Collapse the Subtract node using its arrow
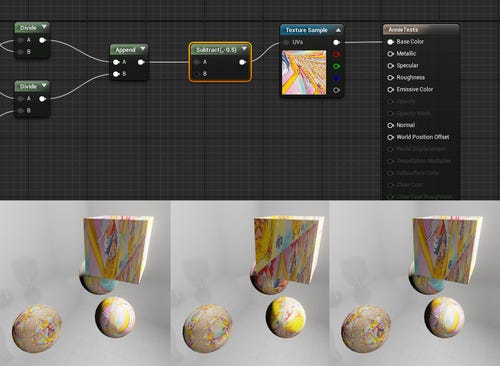The height and width of the screenshot is (366, 500). (x=244, y=49)
